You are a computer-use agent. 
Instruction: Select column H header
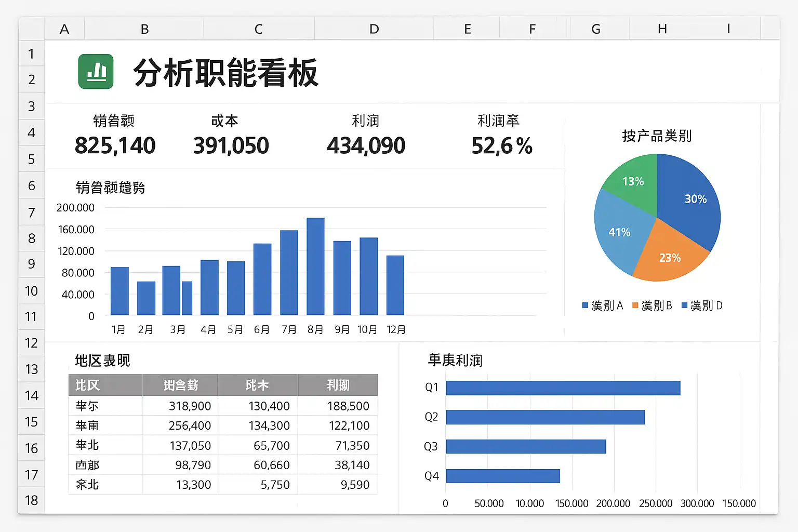click(662, 29)
